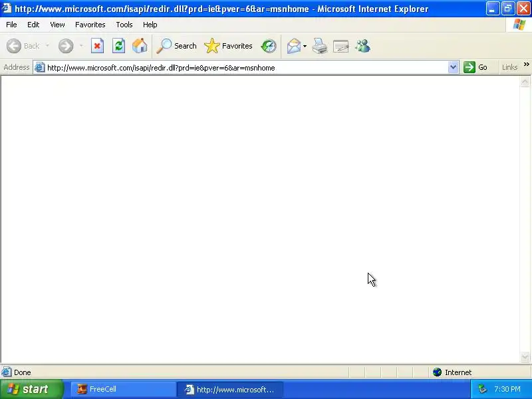Image resolution: width=532 pixels, height=399 pixels.
Task: Minimize the Internet Explorer window
Action: point(492,9)
